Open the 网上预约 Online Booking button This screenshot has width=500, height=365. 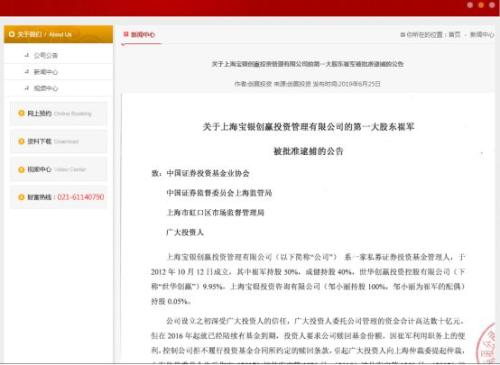(x=59, y=114)
